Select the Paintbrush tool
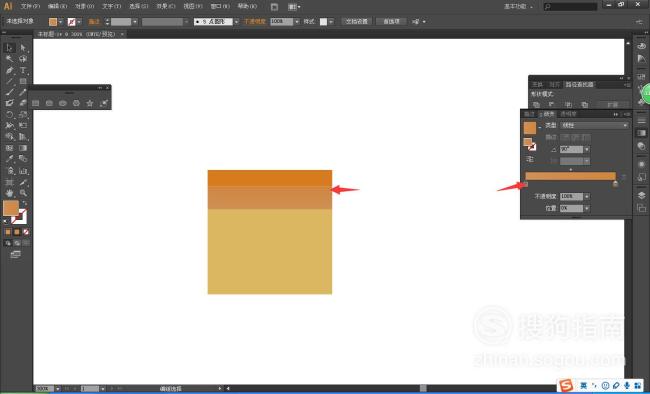 9,92
